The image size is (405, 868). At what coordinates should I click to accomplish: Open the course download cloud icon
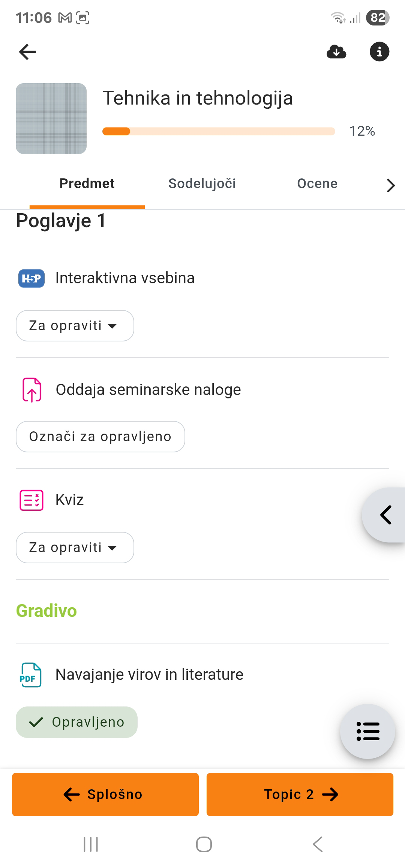pos(336,52)
